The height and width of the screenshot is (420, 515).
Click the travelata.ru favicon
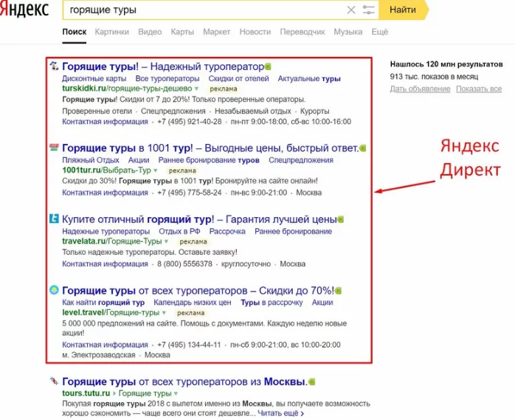point(54,218)
